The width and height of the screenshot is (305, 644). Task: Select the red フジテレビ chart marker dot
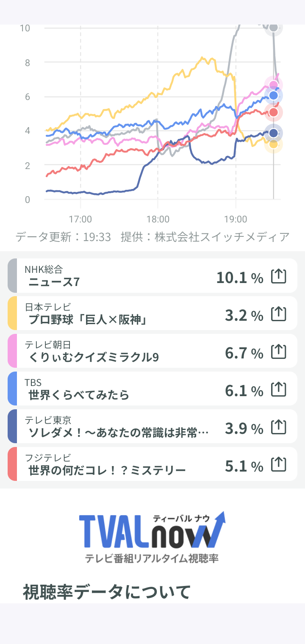pos(274,112)
